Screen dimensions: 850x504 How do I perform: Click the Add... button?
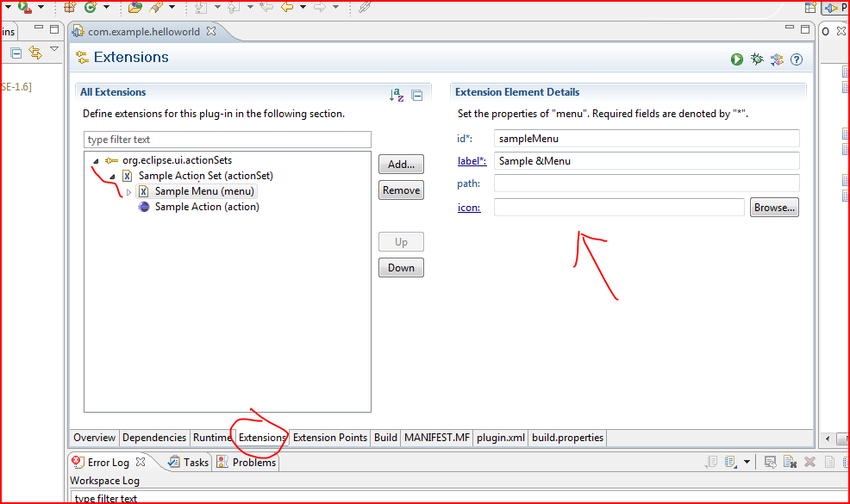click(x=400, y=164)
